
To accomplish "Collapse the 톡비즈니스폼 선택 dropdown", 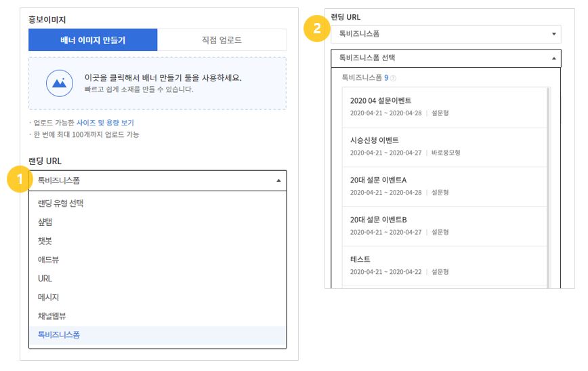I will pyautogui.click(x=446, y=58).
